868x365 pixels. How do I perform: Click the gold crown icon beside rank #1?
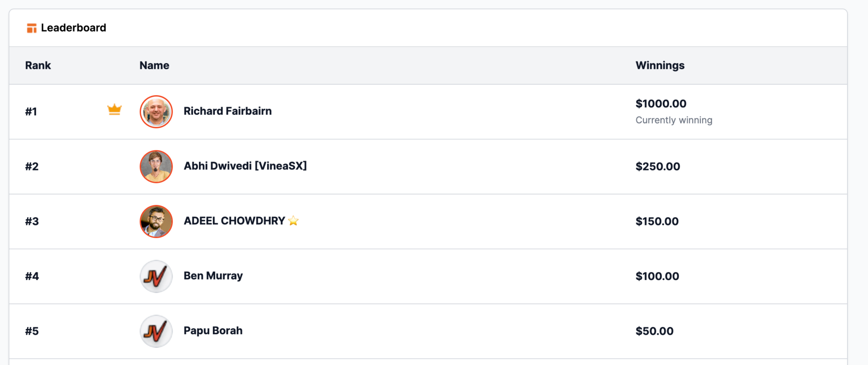point(114,109)
